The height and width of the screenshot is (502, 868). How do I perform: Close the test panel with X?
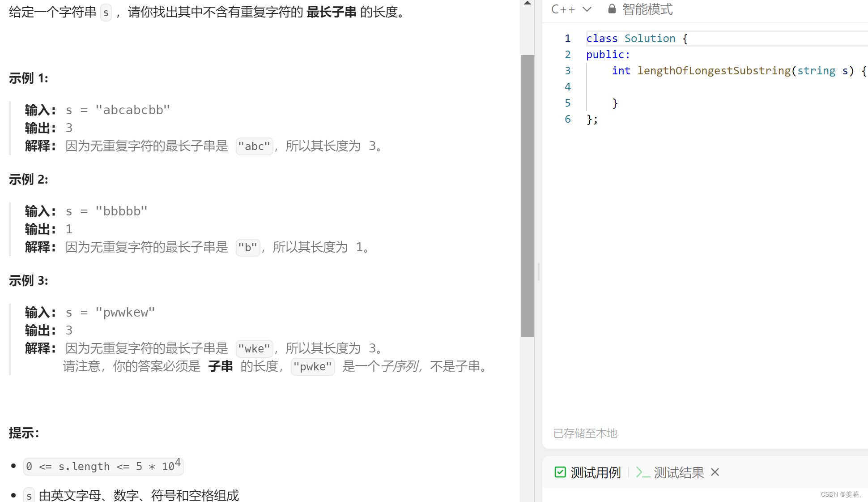tap(715, 472)
